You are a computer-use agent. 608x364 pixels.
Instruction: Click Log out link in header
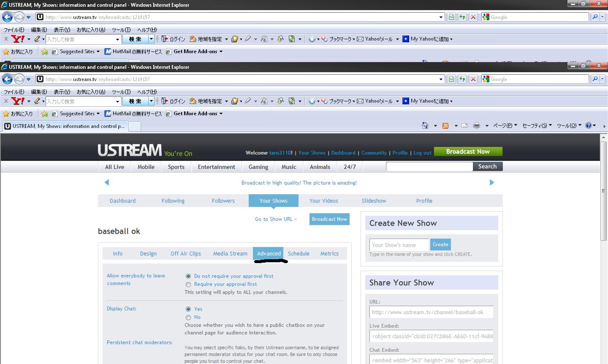tap(422, 153)
